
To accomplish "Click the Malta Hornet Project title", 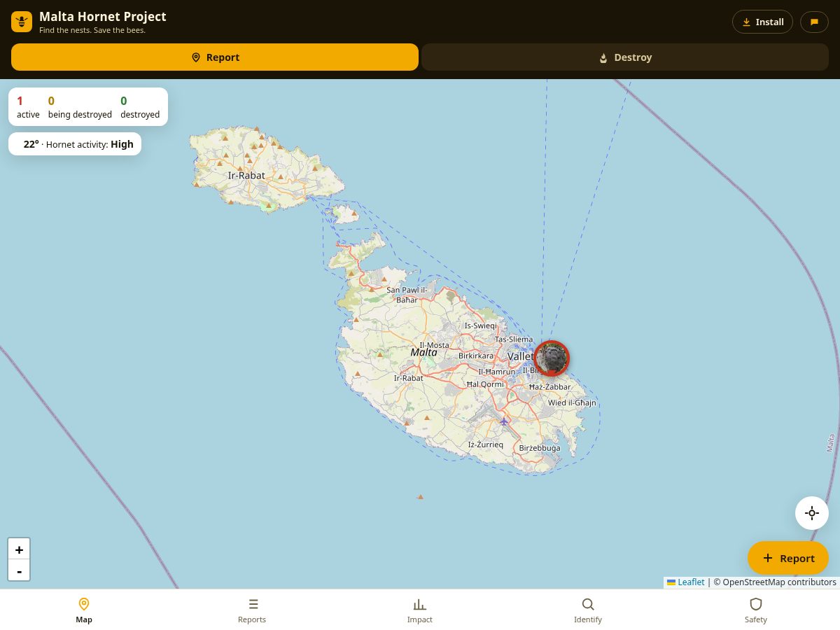I will (103, 17).
